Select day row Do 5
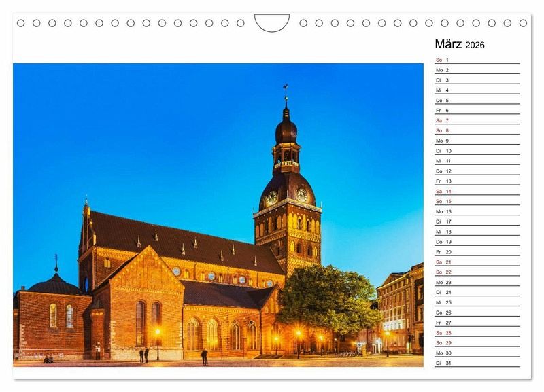The height and width of the screenshot is (392, 544). tap(477, 100)
